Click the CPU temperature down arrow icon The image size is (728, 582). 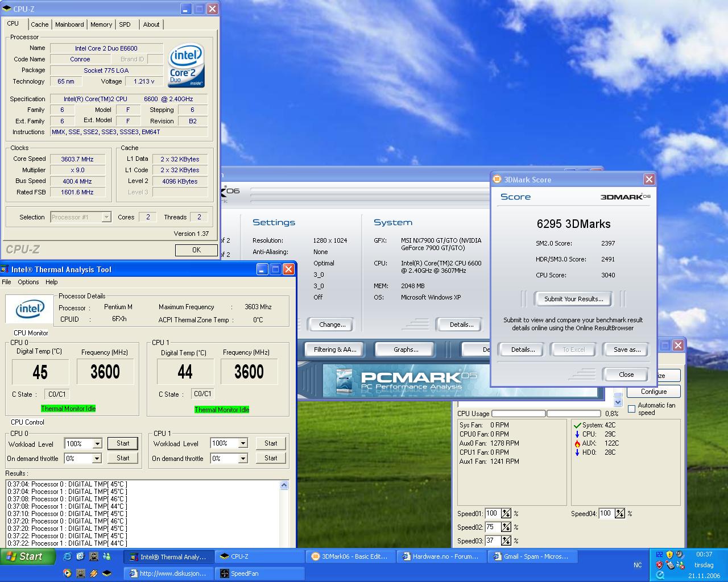577,434
